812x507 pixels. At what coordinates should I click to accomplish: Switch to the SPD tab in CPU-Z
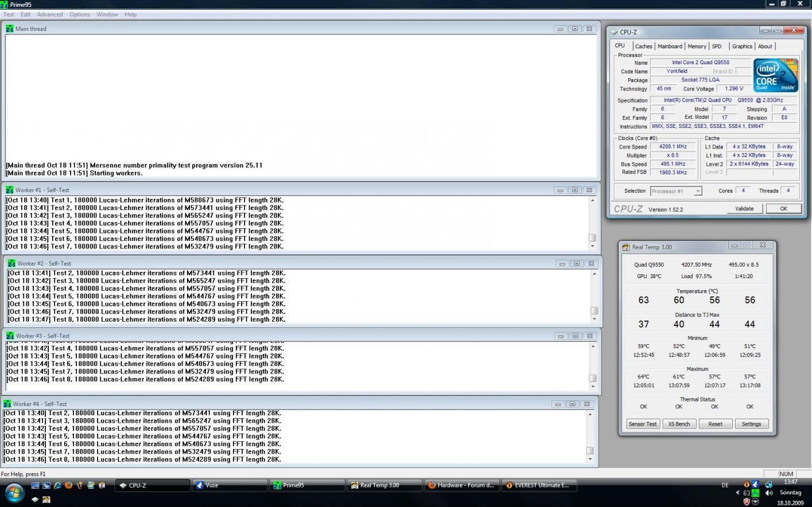[x=717, y=46]
